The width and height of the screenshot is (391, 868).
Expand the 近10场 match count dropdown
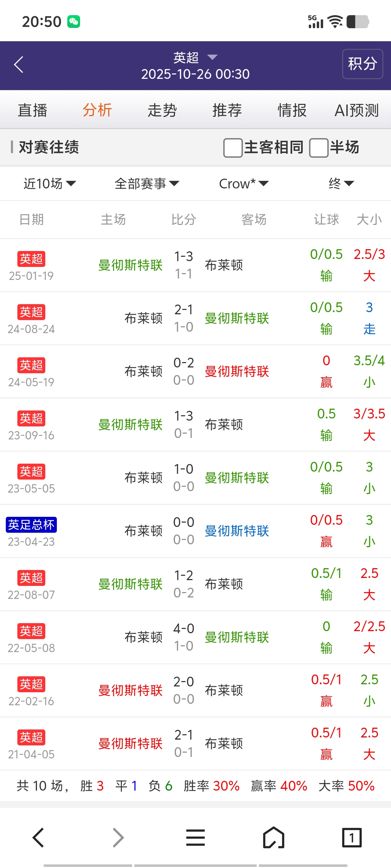(50, 184)
